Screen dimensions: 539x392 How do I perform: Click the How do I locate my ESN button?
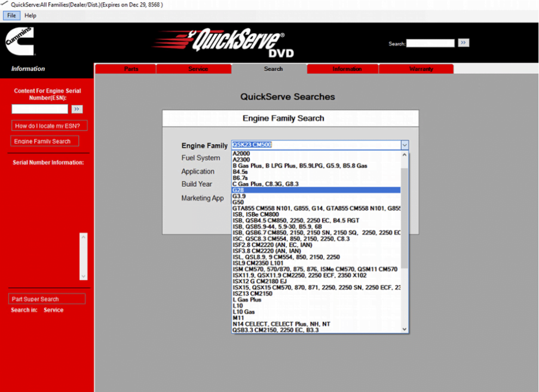click(49, 125)
